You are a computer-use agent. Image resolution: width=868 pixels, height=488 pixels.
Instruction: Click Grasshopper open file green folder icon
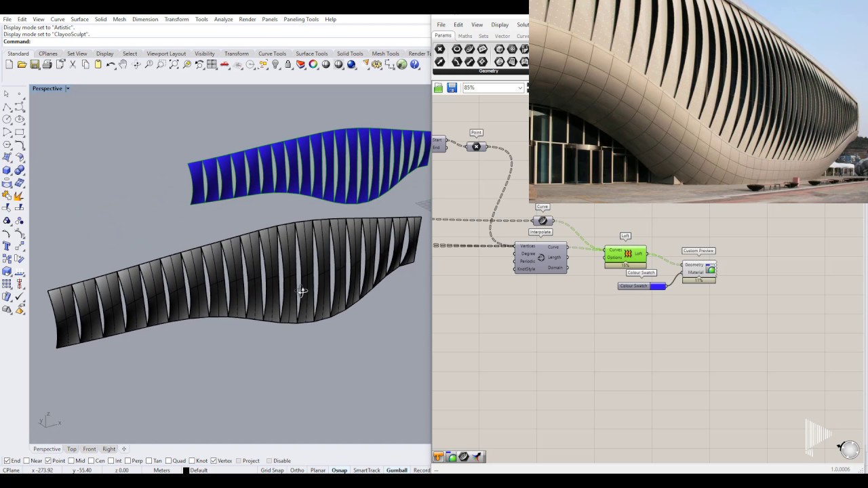click(x=438, y=87)
